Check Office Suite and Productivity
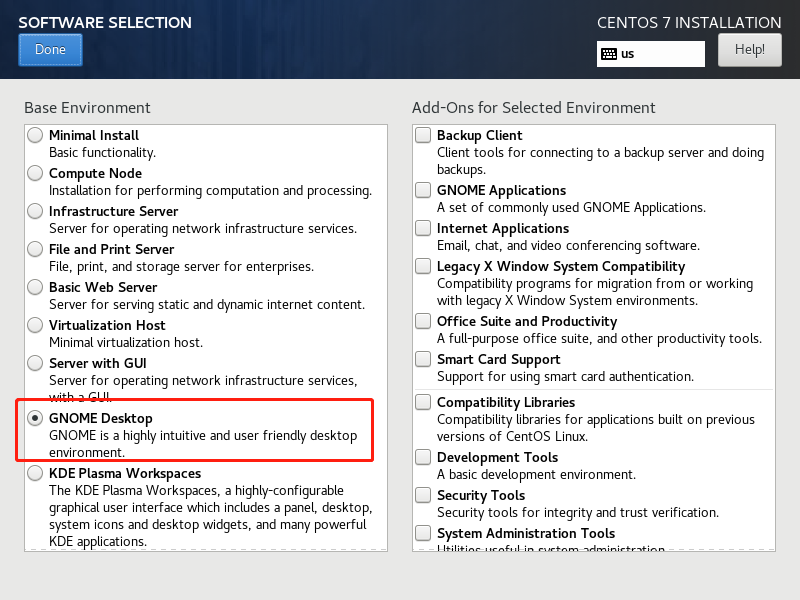 (x=424, y=321)
